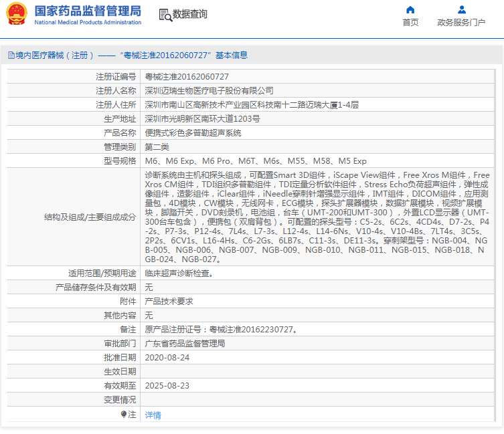
Task: Open 政务服务门户 portal link
Action: 461,23
